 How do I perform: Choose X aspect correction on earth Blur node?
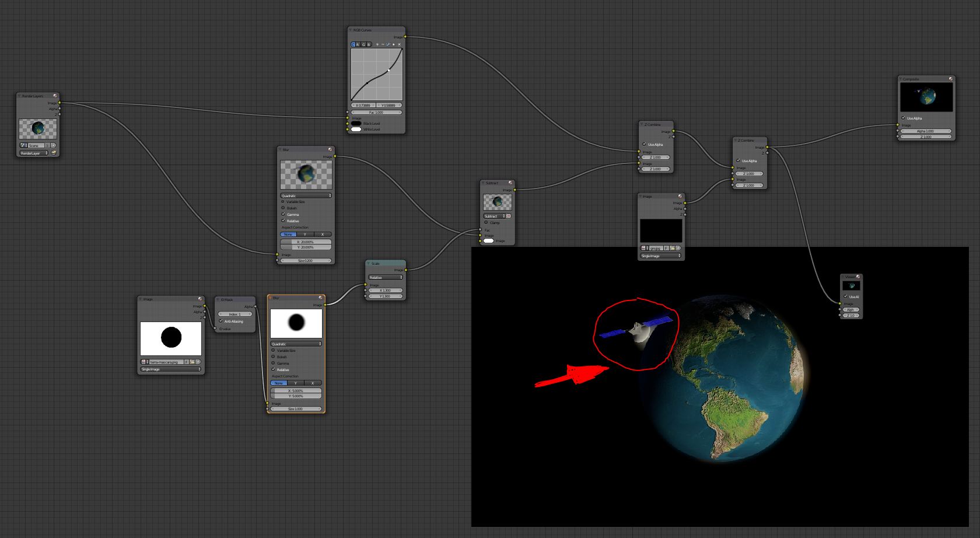click(x=323, y=234)
